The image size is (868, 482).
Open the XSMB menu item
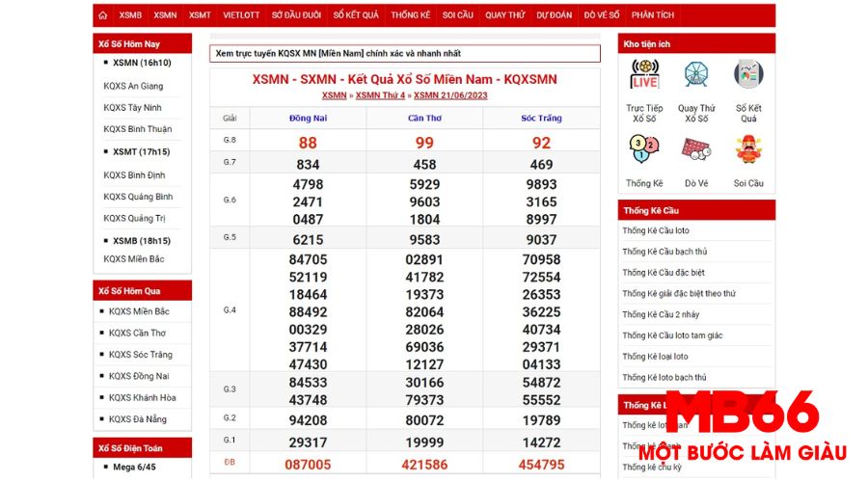coord(130,15)
